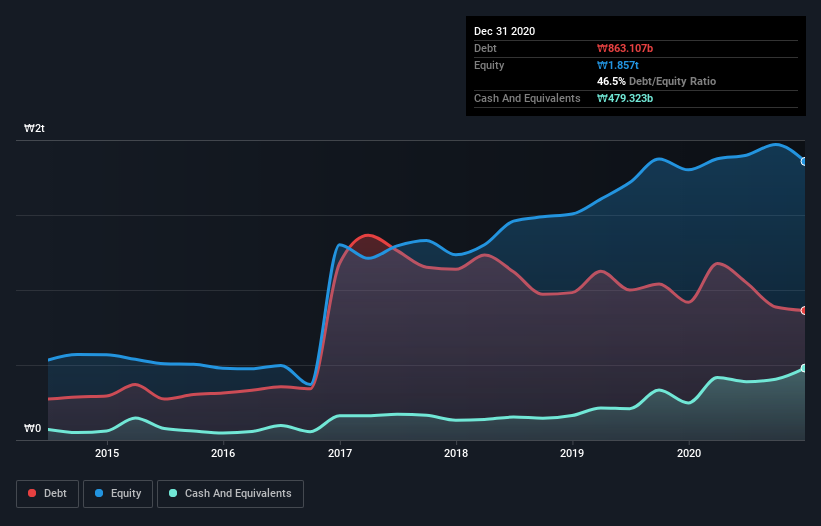Click the 2019 x-axis label
The height and width of the screenshot is (526, 821).
click(x=572, y=453)
